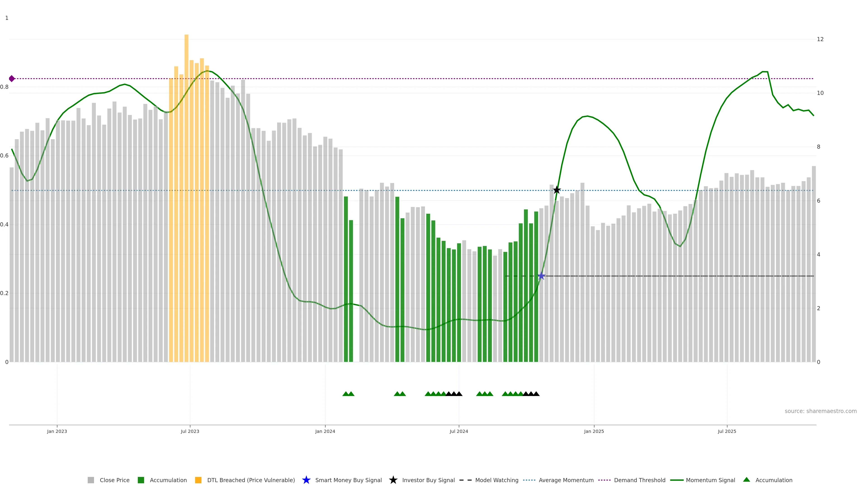868x488 pixels.
Task: Click the black Investor Buy star on chart
Action: click(x=557, y=190)
